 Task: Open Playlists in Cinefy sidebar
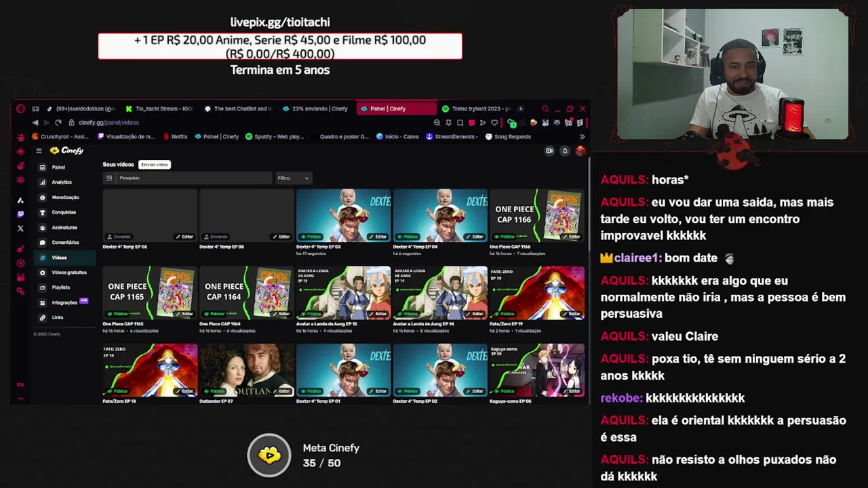point(64,287)
